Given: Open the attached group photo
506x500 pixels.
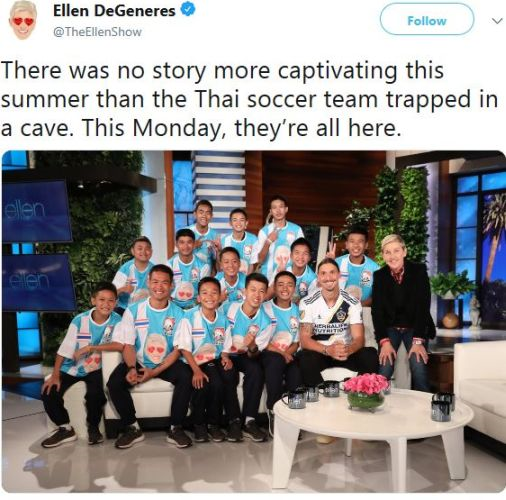Looking at the screenshot, I should 254,321.
